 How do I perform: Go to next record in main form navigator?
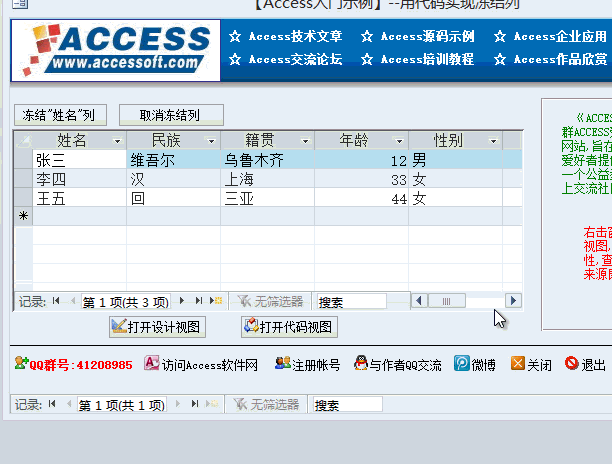(x=178, y=404)
